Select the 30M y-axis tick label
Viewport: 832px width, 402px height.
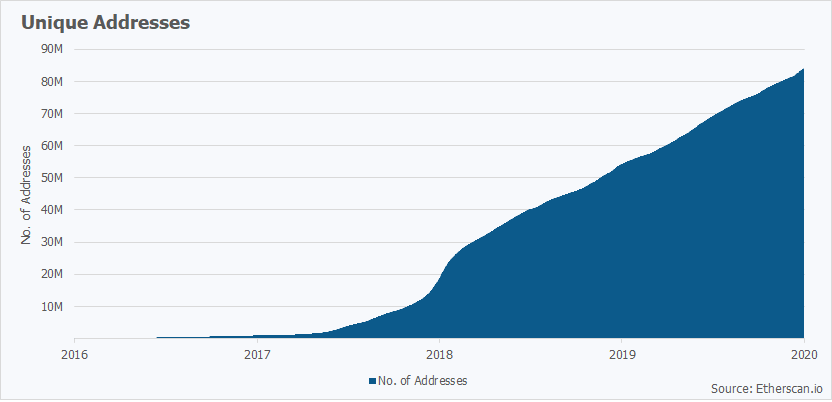tap(52, 242)
